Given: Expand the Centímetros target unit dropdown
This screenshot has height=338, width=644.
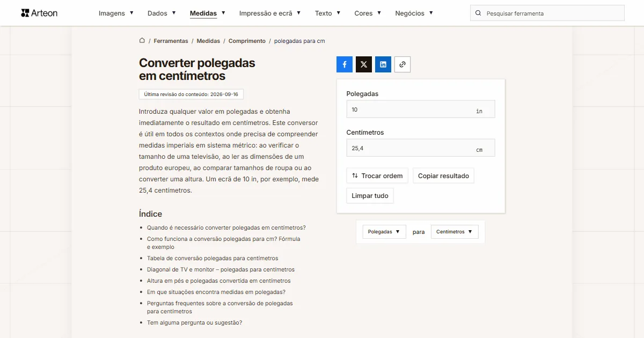Looking at the screenshot, I should click(455, 232).
